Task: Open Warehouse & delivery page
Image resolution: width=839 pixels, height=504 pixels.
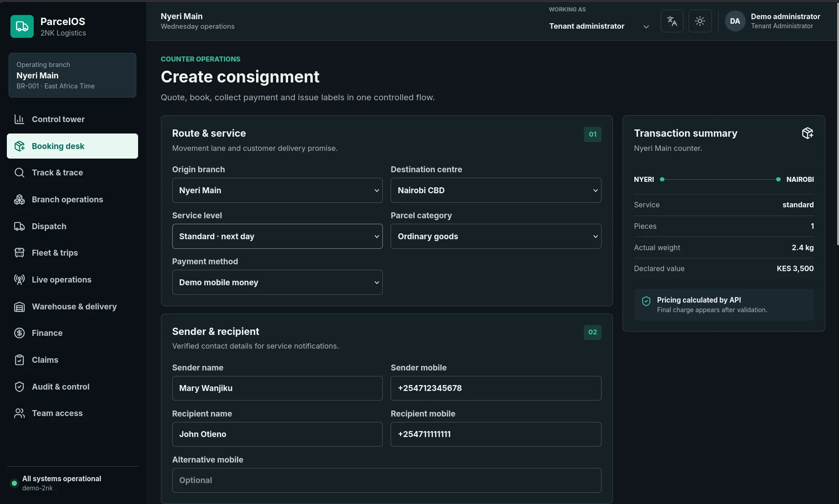Action: tap(72, 307)
